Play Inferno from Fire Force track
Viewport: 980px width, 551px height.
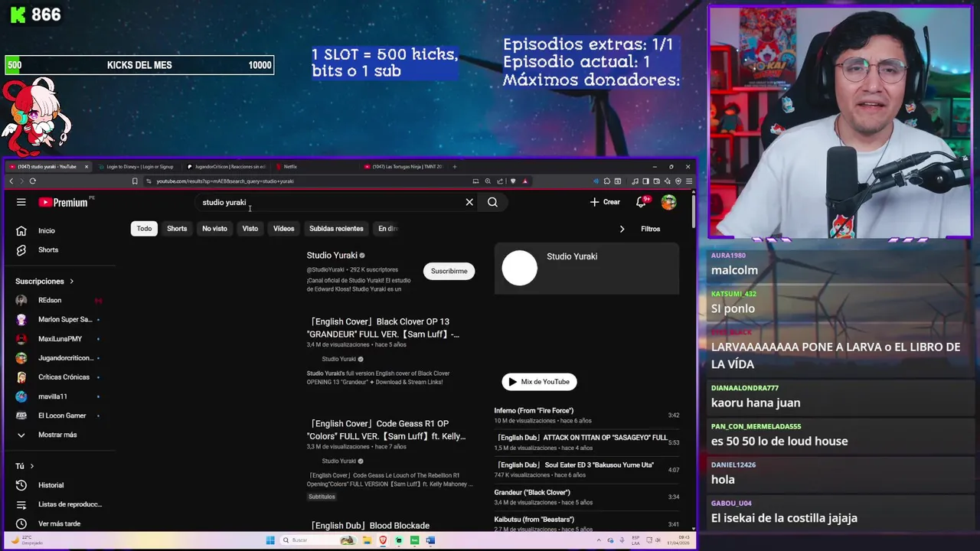click(x=586, y=415)
